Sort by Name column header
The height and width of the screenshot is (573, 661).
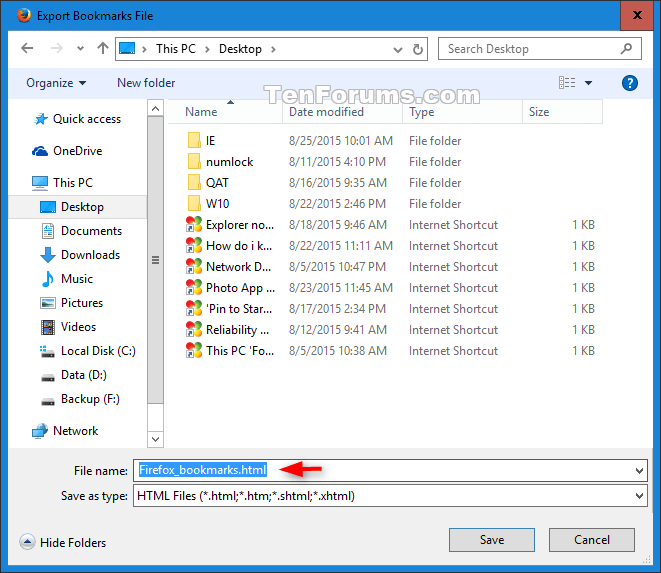tap(226, 112)
